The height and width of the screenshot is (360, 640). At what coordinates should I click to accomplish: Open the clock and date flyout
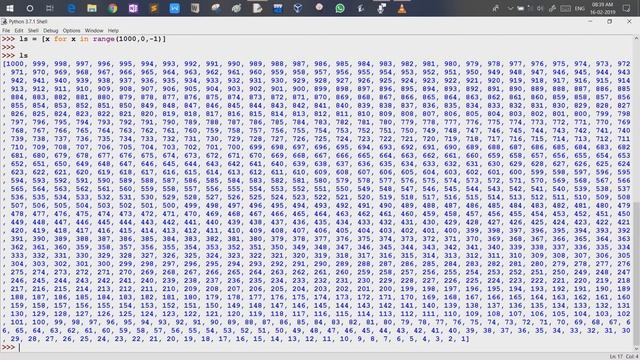coord(603,8)
